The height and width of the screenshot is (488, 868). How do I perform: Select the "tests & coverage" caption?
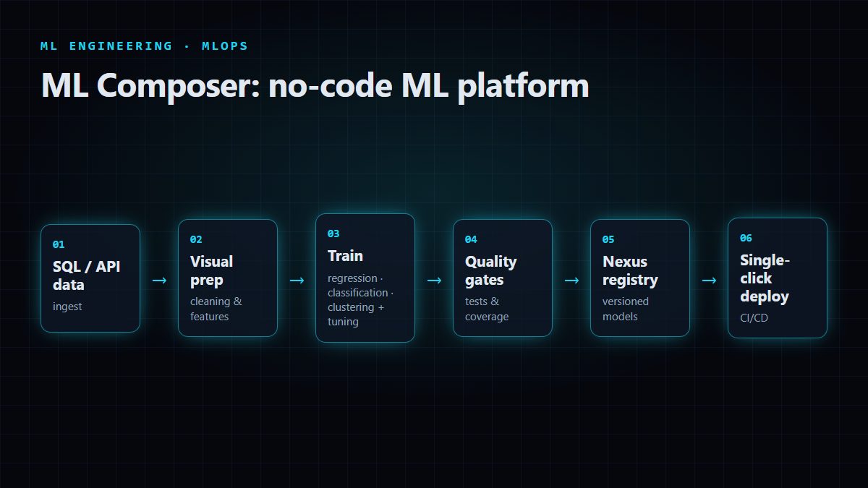(x=487, y=309)
